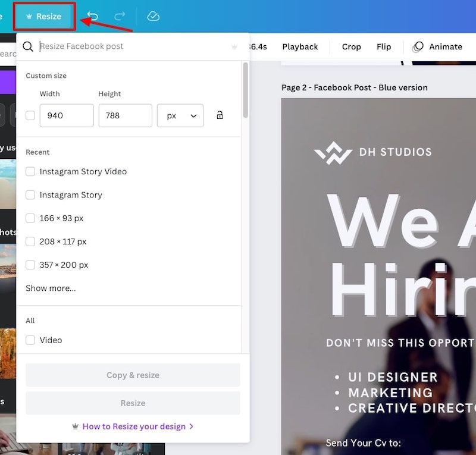Click the Width input field
Image resolution: width=476 pixels, height=455 pixels.
click(67, 115)
